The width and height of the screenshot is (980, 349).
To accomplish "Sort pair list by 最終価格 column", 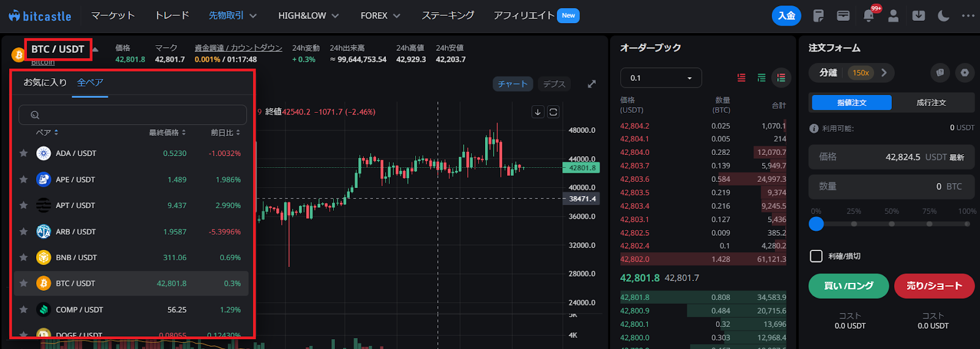I will [x=167, y=132].
